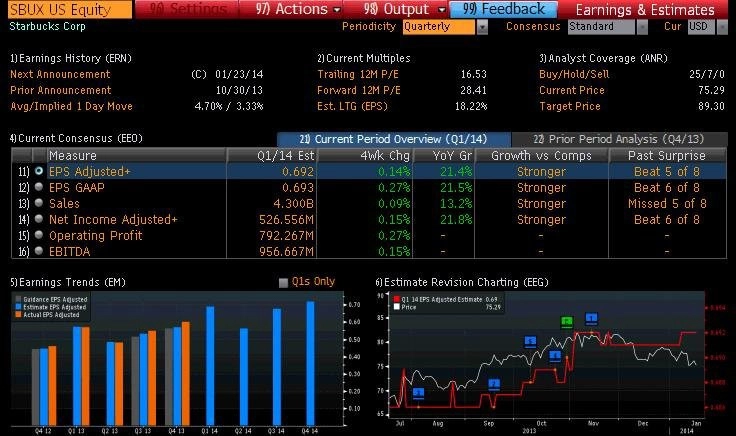Select the Net Income Adjusted+ radio button
Image resolution: width=736 pixels, height=436 pixels.
[x=39, y=219]
